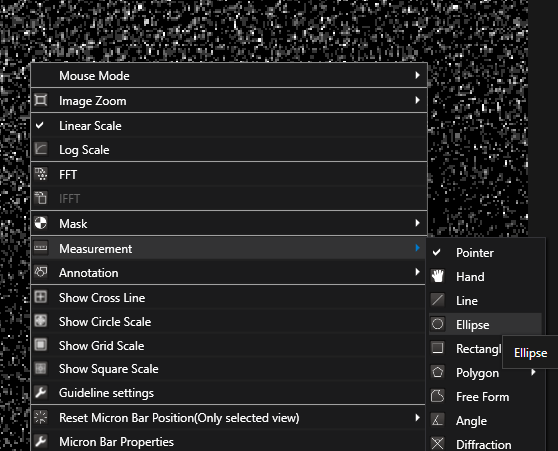Click the Free Form tool icon
This screenshot has height=451, width=558.
pyautogui.click(x=437, y=396)
